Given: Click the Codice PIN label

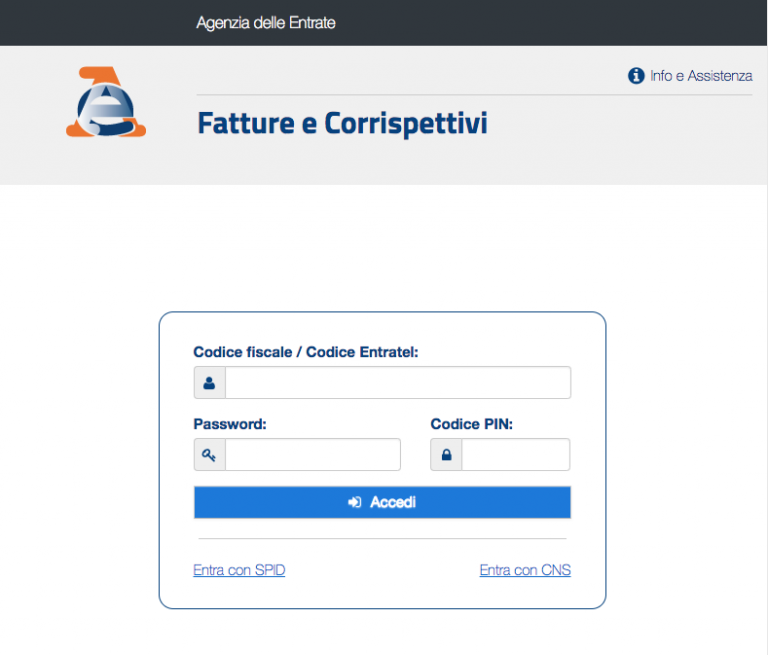Looking at the screenshot, I should (x=472, y=424).
